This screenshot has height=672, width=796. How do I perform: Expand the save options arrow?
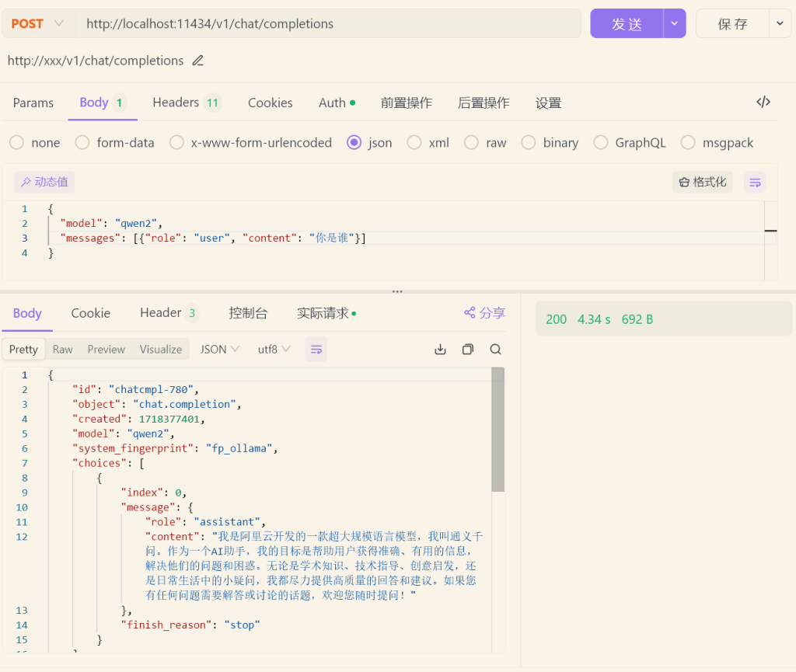click(780, 23)
